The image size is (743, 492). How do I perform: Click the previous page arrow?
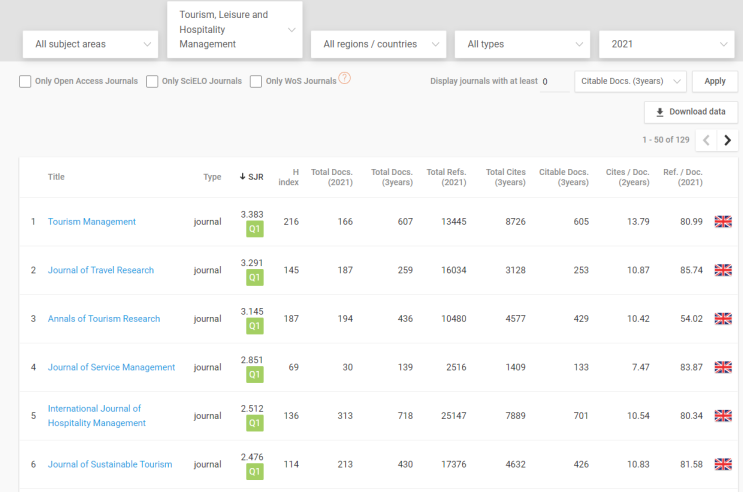[x=706, y=140]
